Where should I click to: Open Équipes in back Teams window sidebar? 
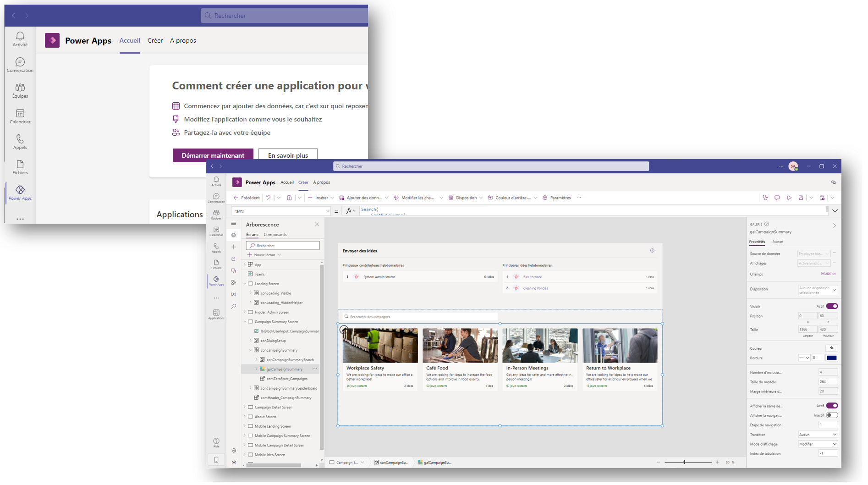[20, 91]
